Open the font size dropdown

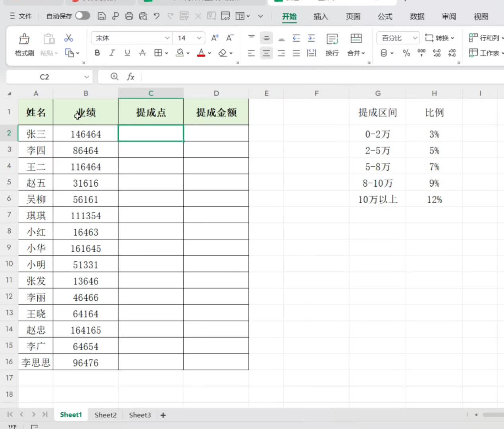point(198,38)
